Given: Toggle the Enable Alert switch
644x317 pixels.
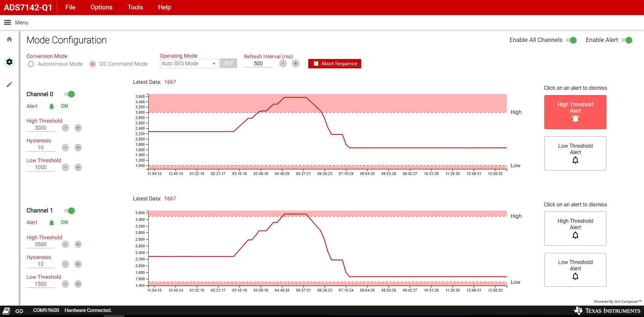Looking at the screenshot, I should (627, 40).
